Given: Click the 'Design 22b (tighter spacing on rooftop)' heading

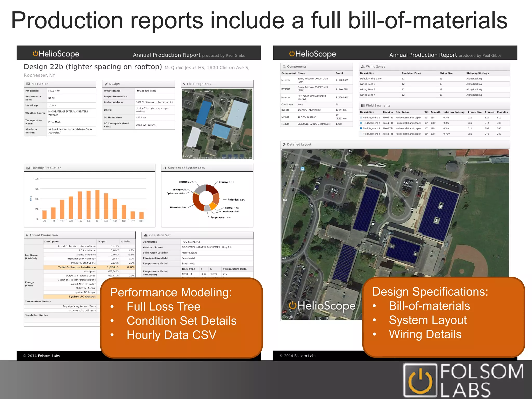Looking at the screenshot, I should [x=93, y=67].
